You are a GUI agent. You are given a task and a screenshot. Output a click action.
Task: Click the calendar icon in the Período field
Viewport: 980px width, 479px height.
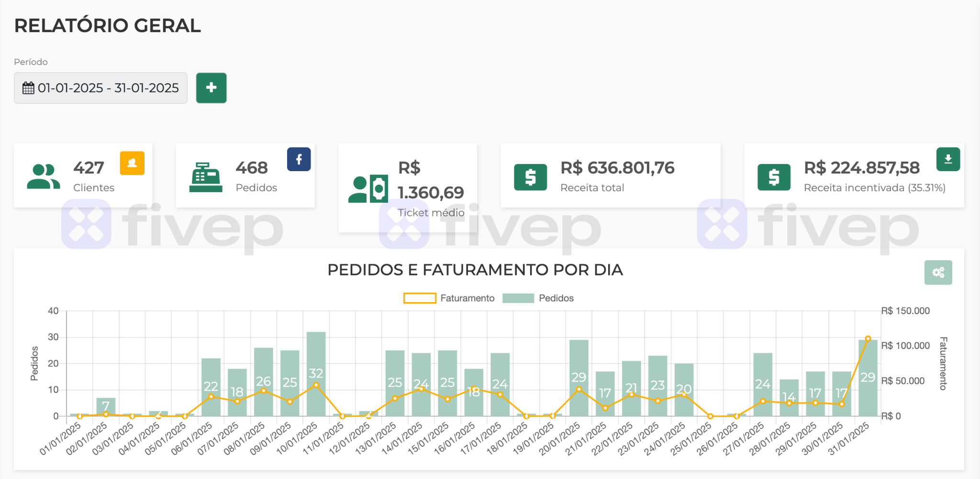pos(28,88)
